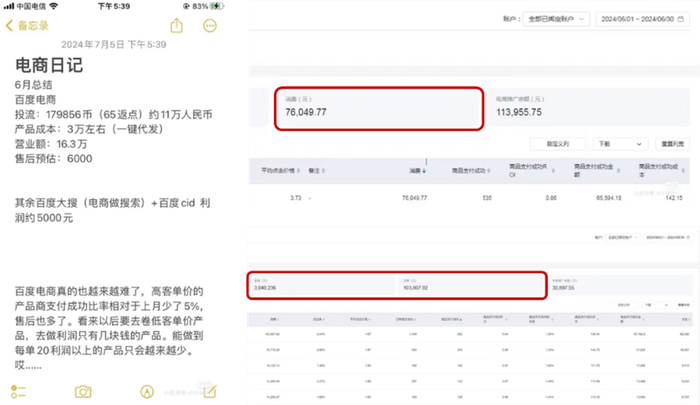Tap the line 百度电商
Image resolution: width=700 pixels, height=405 pixels.
click(35, 100)
